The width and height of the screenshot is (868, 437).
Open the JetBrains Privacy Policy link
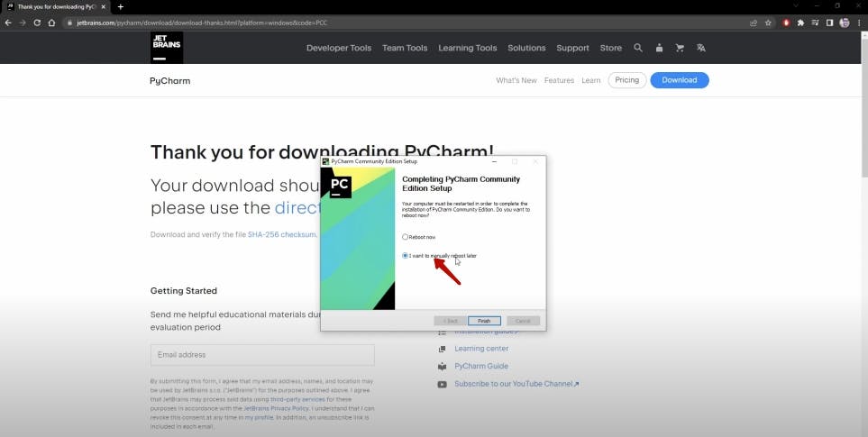click(276, 408)
